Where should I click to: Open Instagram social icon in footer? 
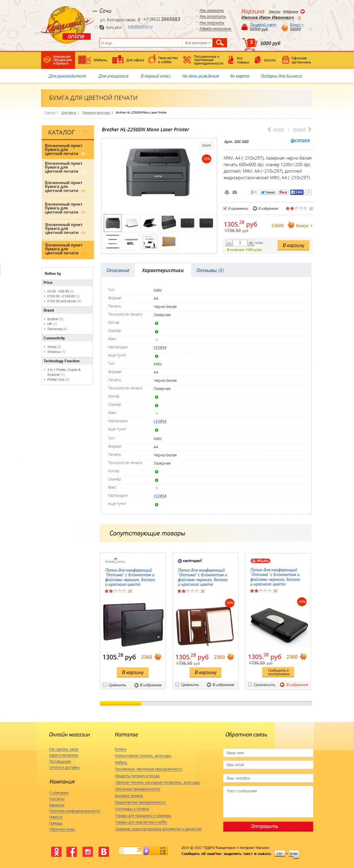pyautogui.click(x=88, y=852)
